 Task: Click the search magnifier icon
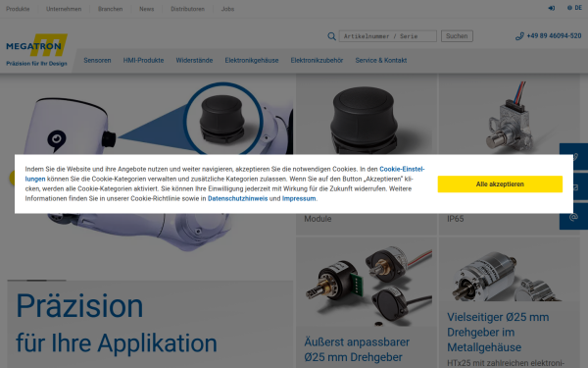(x=331, y=36)
